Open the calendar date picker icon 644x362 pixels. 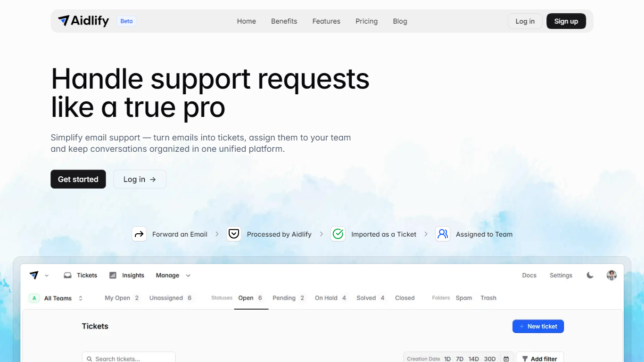point(506,359)
